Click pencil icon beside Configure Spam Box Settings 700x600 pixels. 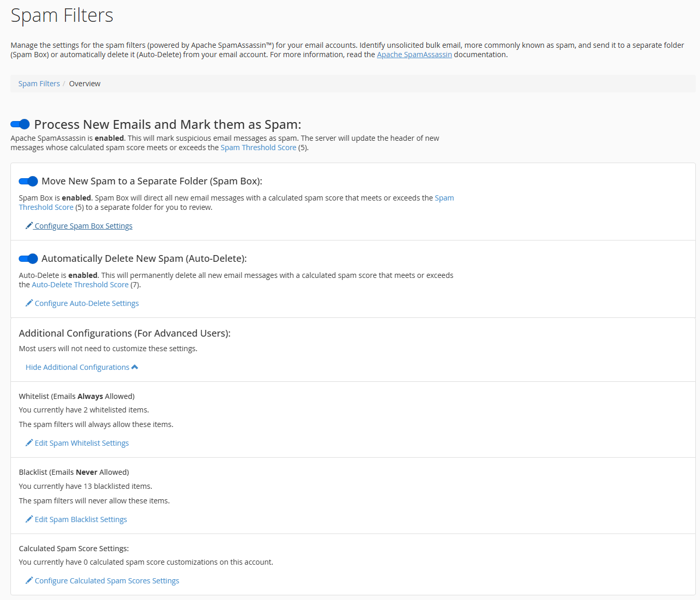tap(29, 225)
